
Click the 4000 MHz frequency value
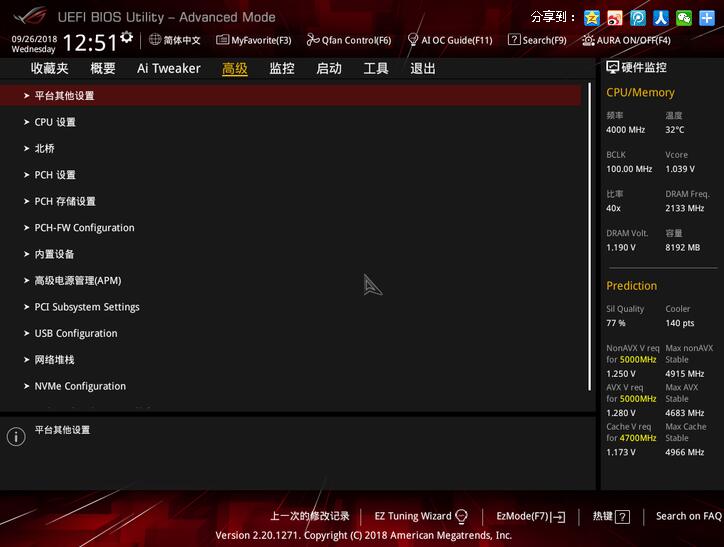(625, 130)
